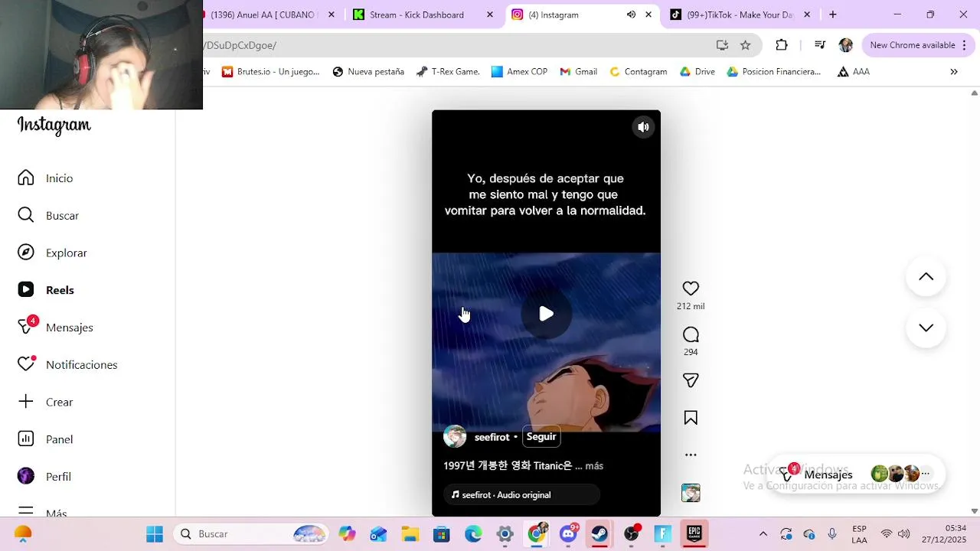Screen dimensions: 980x551
Task: Open Gmail bookmark
Action: [578, 72]
